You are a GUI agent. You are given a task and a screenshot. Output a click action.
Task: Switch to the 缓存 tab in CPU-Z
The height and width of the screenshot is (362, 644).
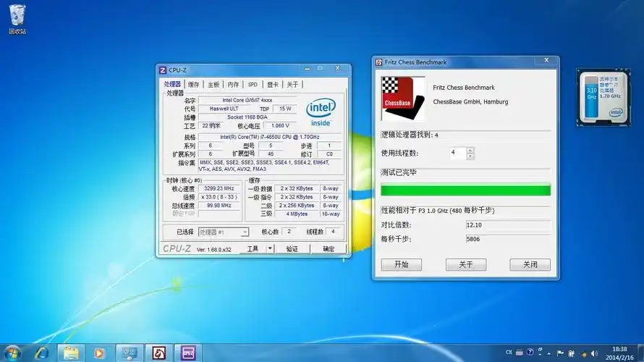pos(193,85)
